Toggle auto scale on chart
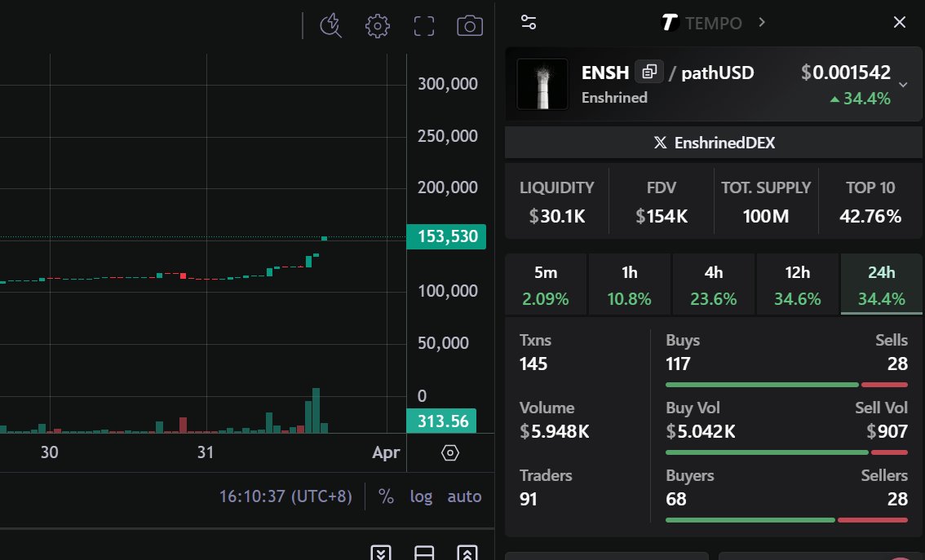Image resolution: width=925 pixels, height=560 pixels. (x=464, y=496)
